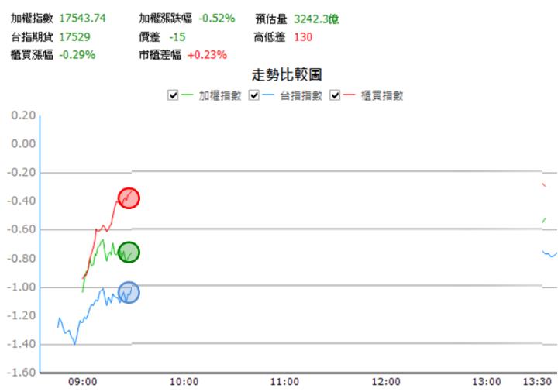Click the 市櫃差幅 value +0.23%
The image size is (558, 392).
tap(207, 55)
